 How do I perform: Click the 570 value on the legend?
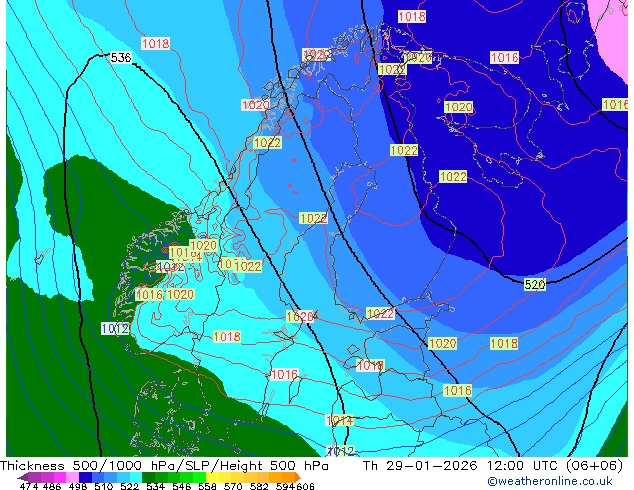(x=233, y=486)
